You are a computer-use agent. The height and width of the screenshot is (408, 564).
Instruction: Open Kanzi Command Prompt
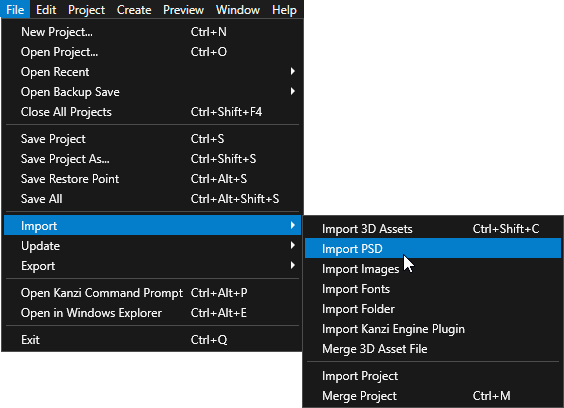[x=153, y=293]
